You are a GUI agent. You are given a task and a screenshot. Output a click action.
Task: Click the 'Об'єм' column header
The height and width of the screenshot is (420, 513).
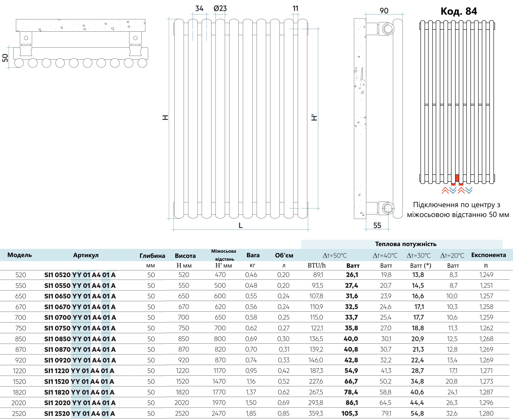284,255
